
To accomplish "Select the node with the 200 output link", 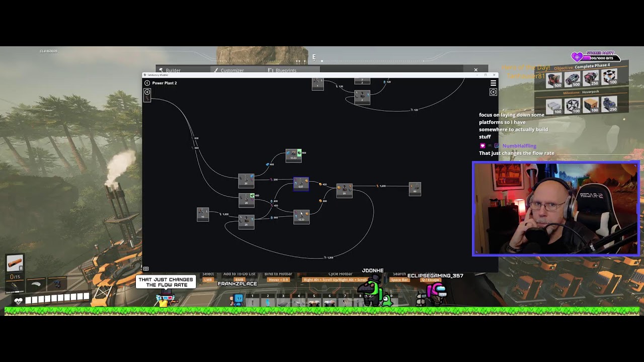I will [246, 180].
